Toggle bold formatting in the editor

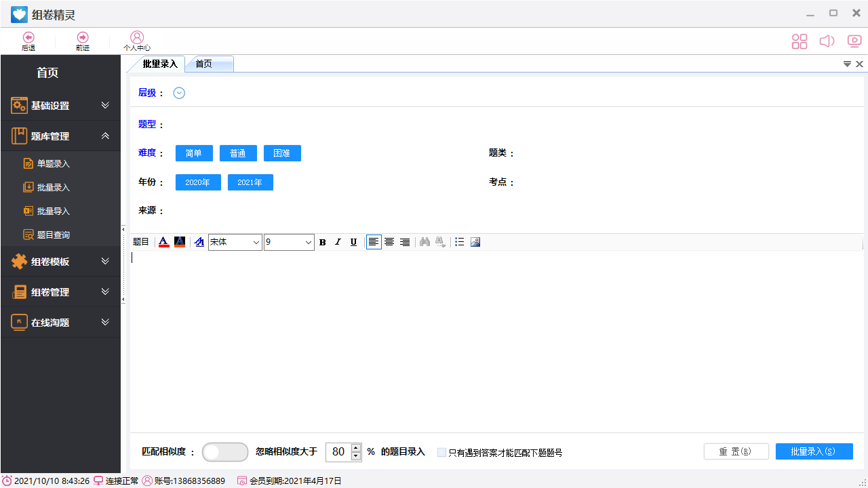[322, 242]
